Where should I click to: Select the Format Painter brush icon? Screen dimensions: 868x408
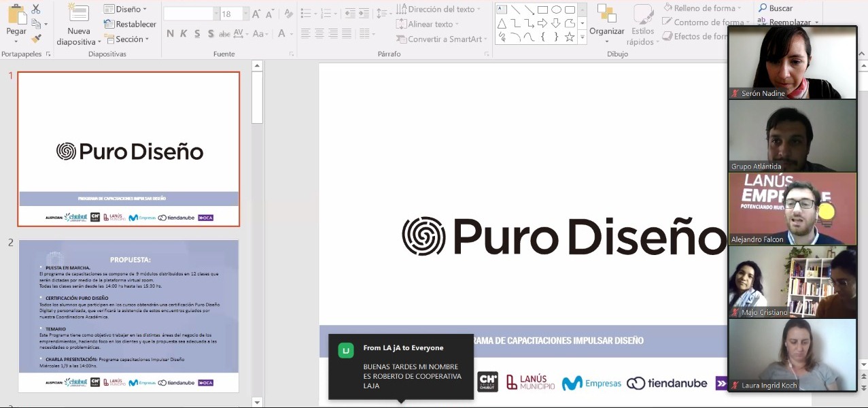tap(36, 39)
